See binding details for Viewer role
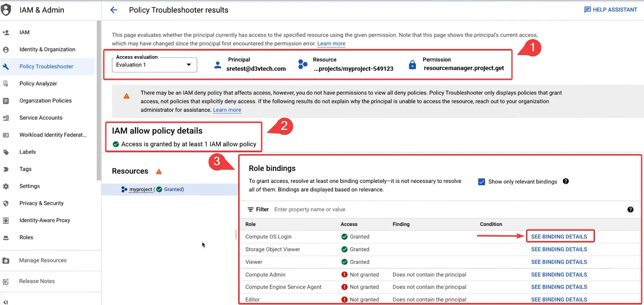The image size is (644, 305). pos(559,262)
